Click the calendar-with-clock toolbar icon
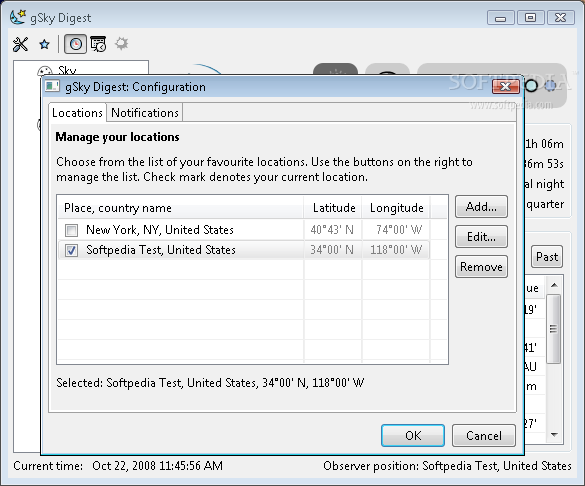 [x=98, y=44]
